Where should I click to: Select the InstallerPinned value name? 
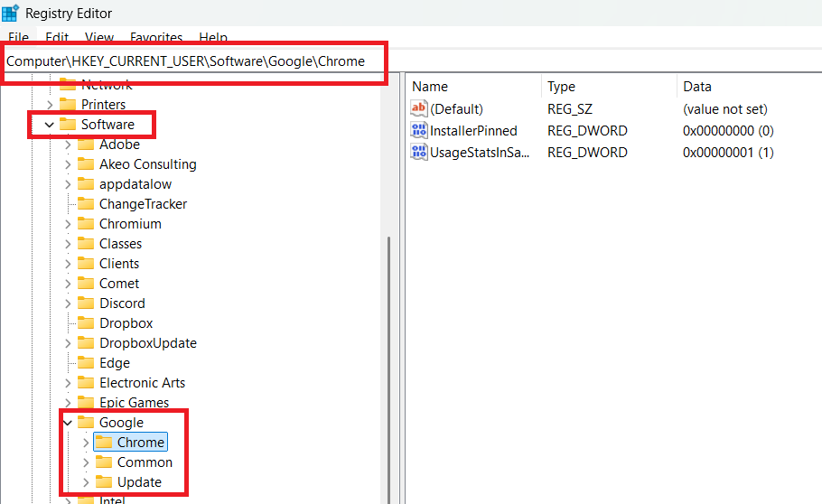[473, 131]
